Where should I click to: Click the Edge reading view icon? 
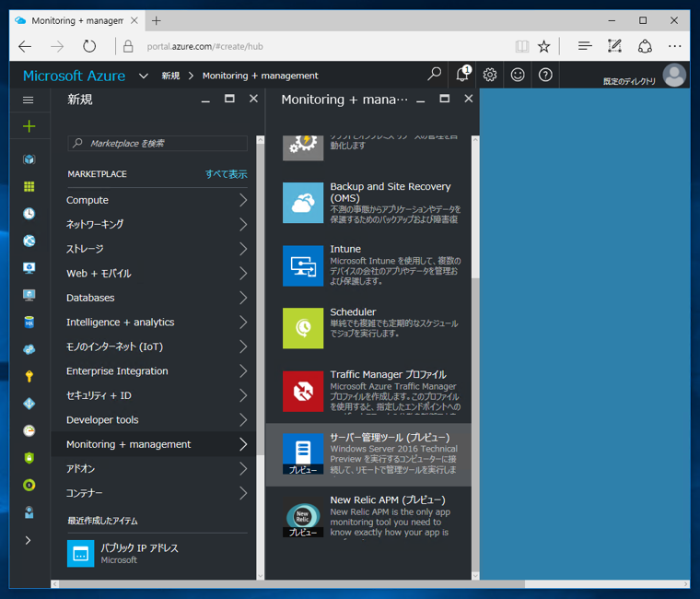point(521,46)
